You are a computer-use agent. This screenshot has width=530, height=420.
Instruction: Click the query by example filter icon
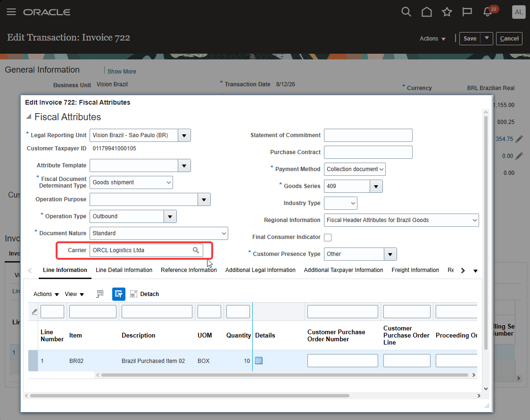coord(119,294)
